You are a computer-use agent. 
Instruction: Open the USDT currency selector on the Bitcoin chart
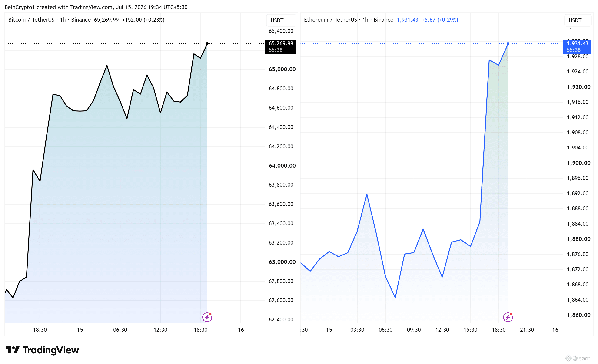pyautogui.click(x=281, y=20)
